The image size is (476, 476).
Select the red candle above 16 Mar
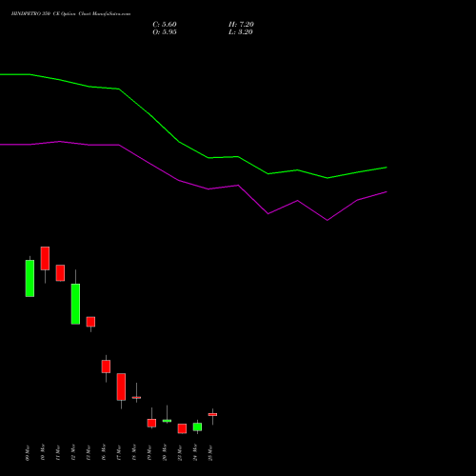[x=106, y=367]
